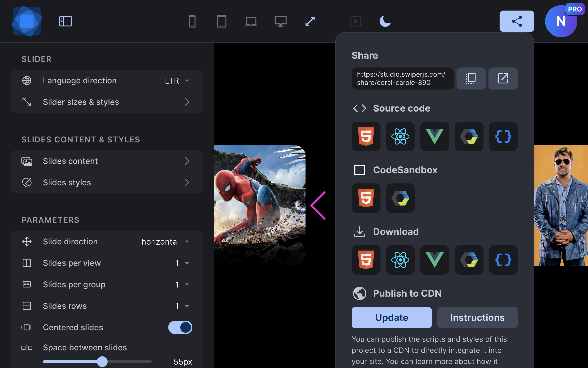This screenshot has height=368, width=588.
Task: Open Slides per view dropdown
Action: coord(107,263)
